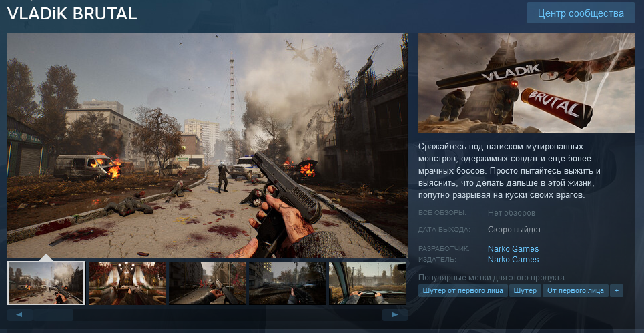Click the Популярные метки для этого продукта heading
The height and width of the screenshot is (333, 644).
493,277
